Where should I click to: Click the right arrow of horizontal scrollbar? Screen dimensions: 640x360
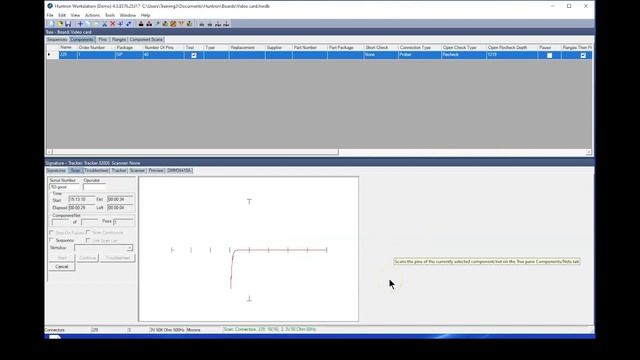click(588, 152)
